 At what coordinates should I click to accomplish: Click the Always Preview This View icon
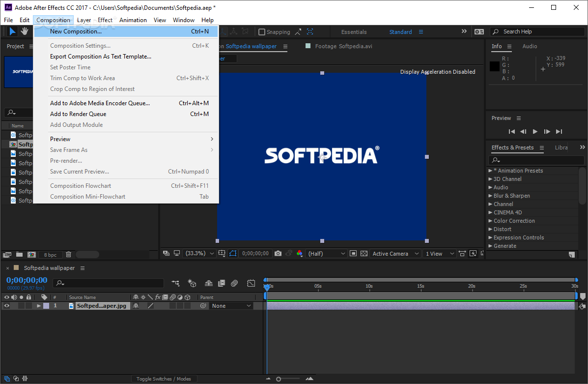(167, 253)
